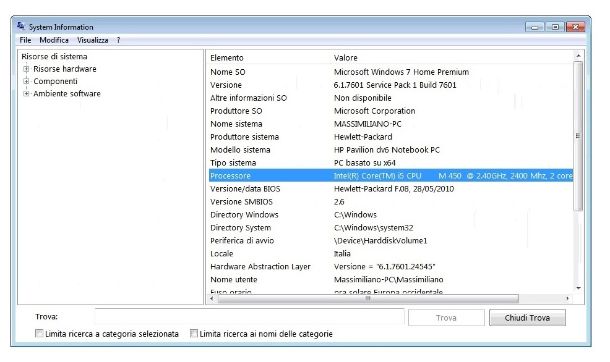The width and height of the screenshot is (610, 362).
Task: Expand the Componenti tree node
Action: click(26, 81)
